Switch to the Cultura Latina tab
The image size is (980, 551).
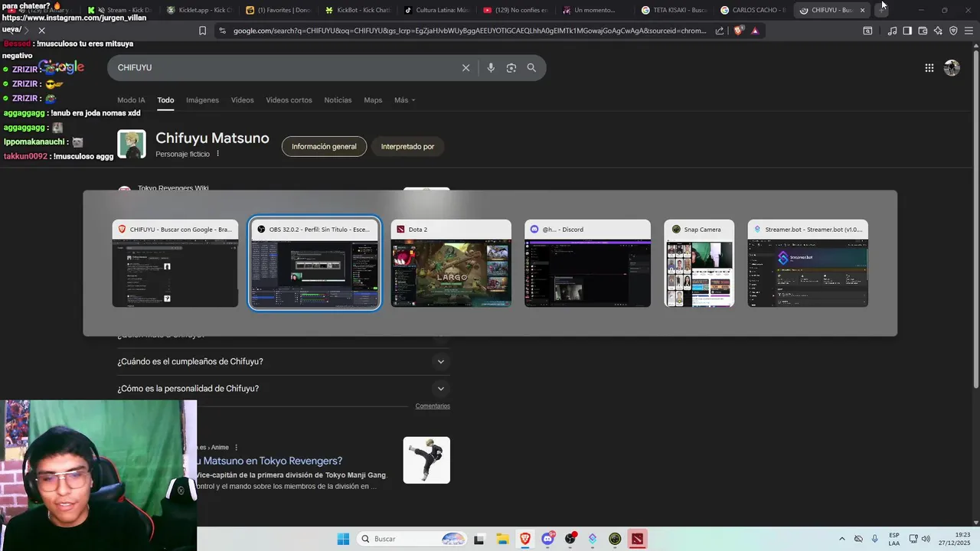tap(436, 10)
